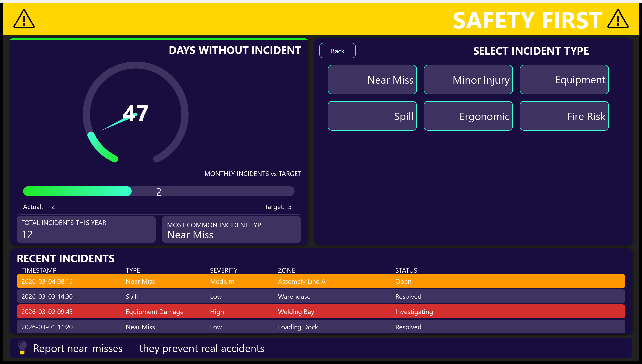Click the RECENT INCIDENTS section heading
The height and width of the screenshot is (364, 642).
click(x=65, y=258)
